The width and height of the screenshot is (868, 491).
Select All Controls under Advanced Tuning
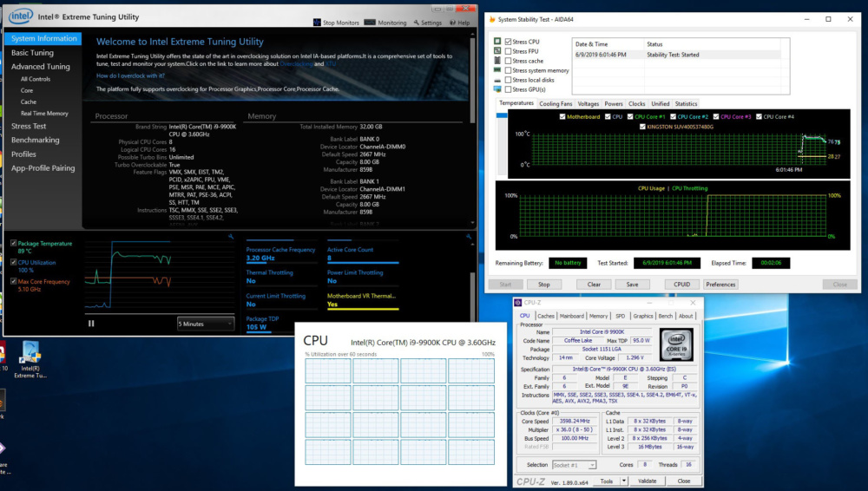tap(36, 79)
